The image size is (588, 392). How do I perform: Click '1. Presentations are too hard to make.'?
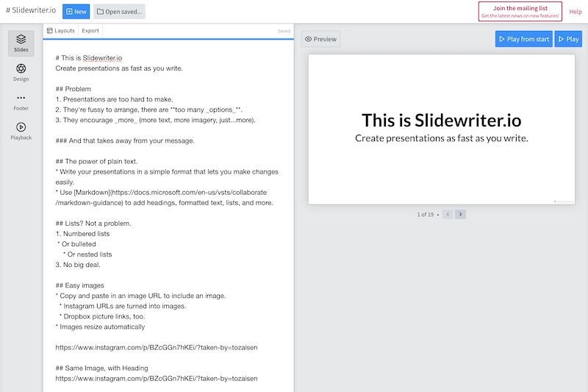[115, 99]
